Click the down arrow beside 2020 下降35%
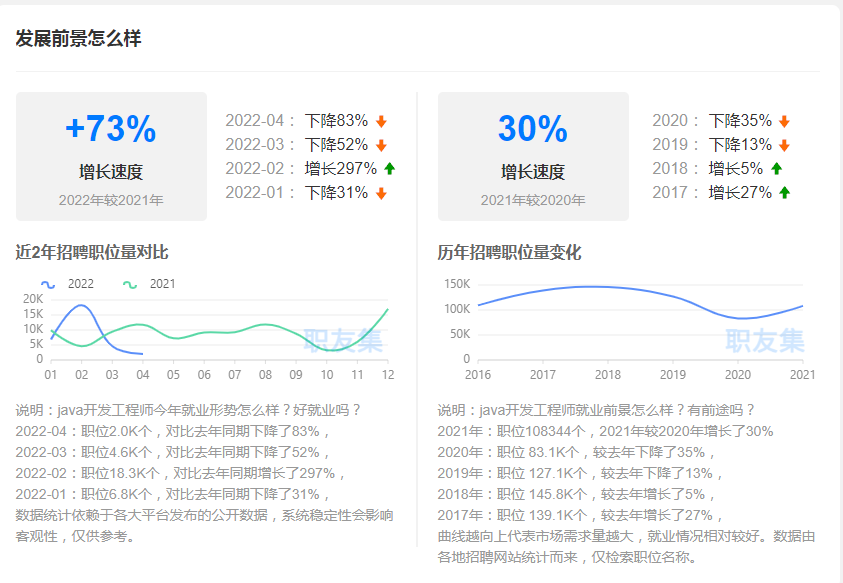The height and width of the screenshot is (583, 843). click(x=782, y=119)
